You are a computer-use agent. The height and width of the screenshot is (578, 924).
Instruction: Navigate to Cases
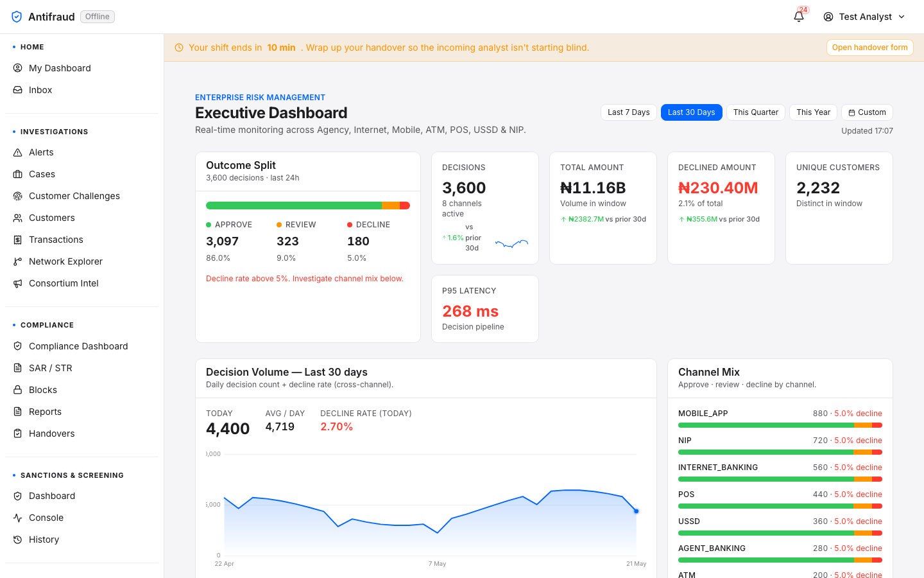click(82, 174)
